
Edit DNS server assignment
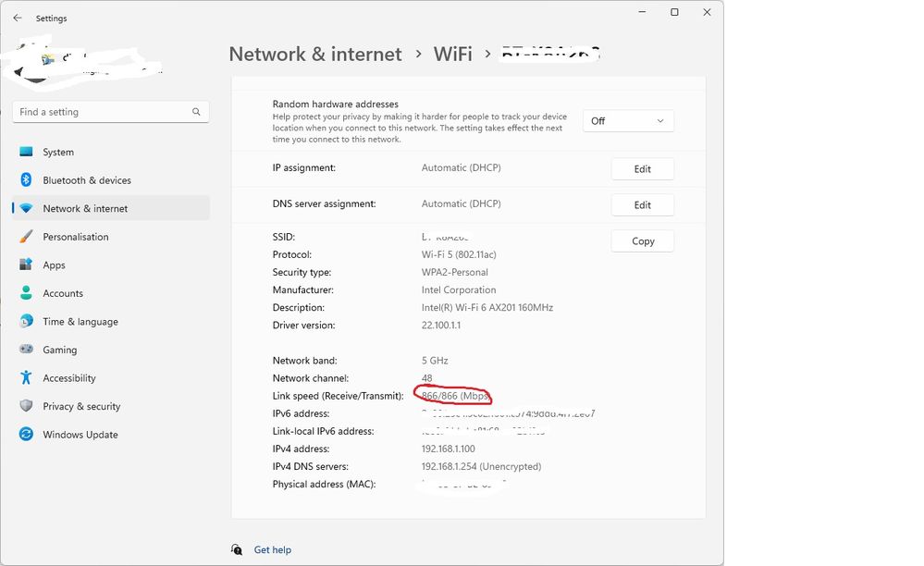coord(642,205)
